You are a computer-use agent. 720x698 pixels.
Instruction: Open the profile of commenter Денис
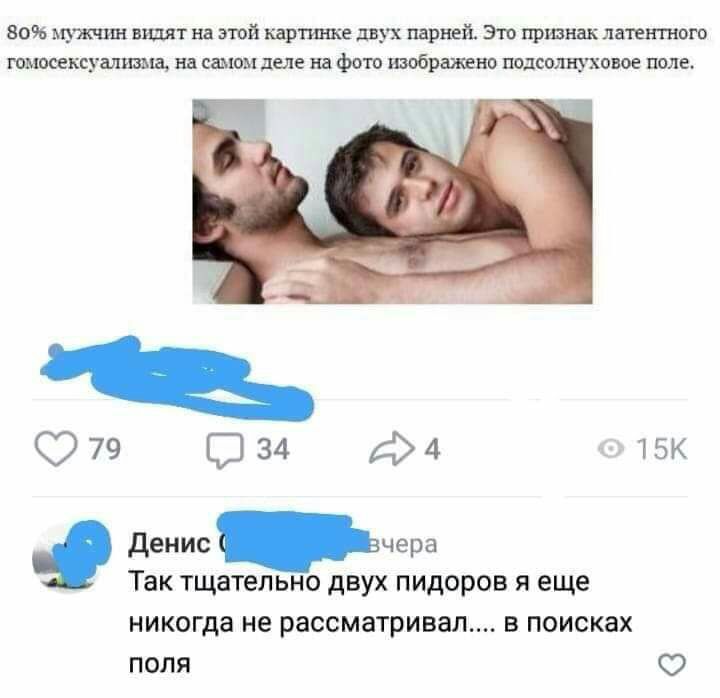tap(169, 544)
